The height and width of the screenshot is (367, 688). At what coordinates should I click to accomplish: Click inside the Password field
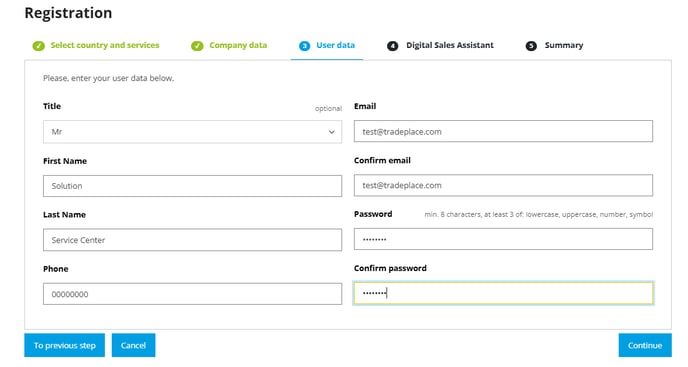click(x=503, y=239)
